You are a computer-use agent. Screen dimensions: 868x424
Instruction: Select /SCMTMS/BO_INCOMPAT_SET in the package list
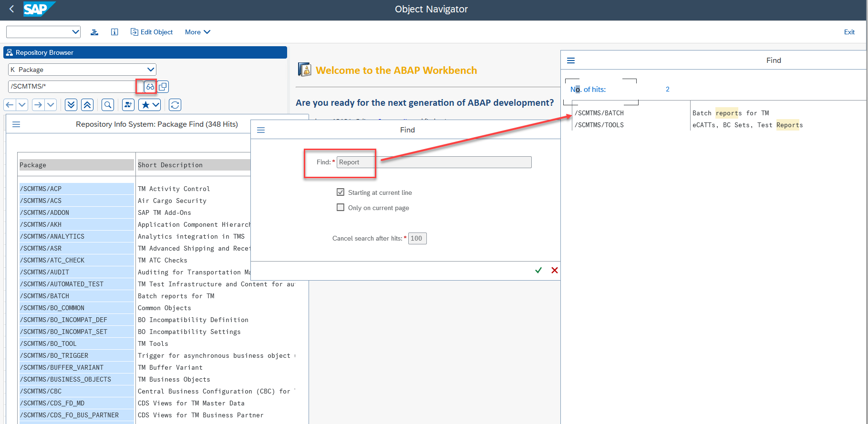pyautogui.click(x=76, y=332)
